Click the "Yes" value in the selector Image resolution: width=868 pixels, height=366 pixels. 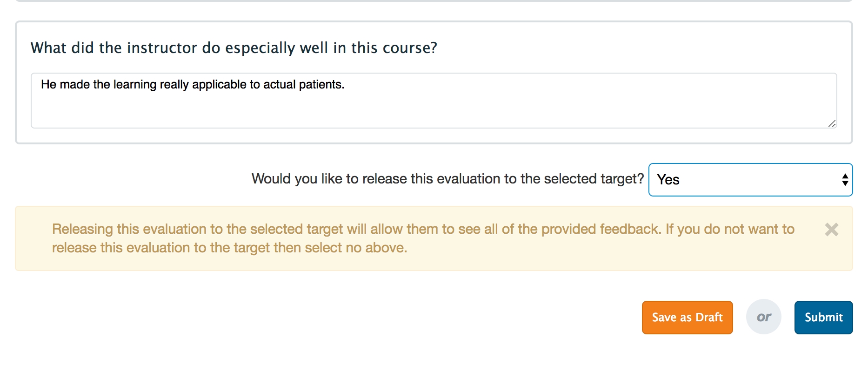[668, 180]
